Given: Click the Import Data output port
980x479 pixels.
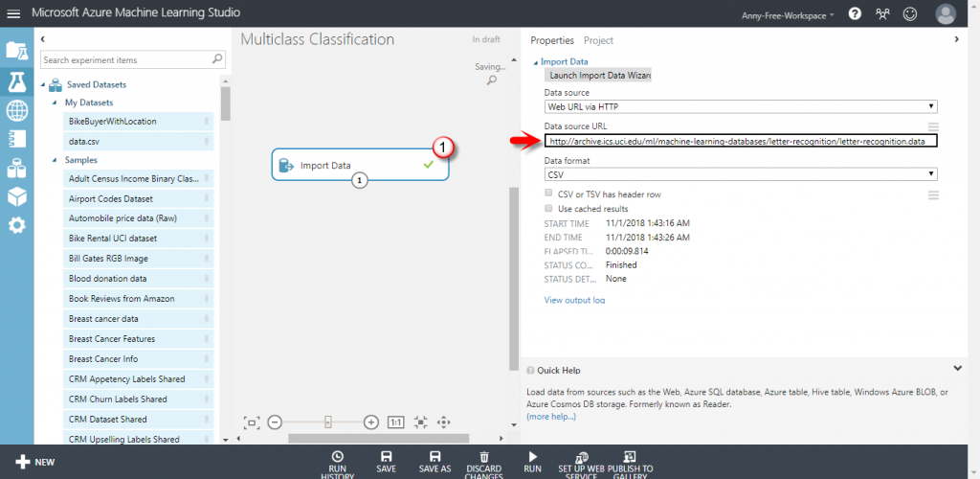Looking at the screenshot, I should pos(360,180).
